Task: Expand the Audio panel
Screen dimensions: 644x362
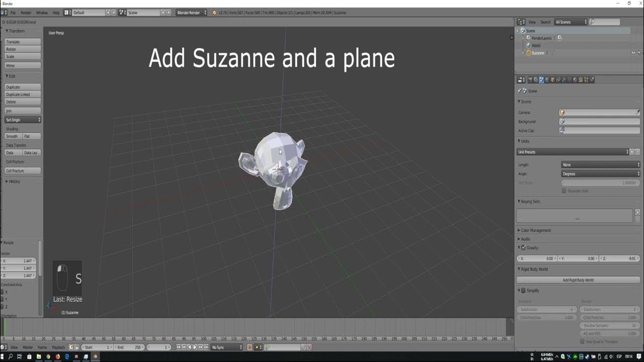Action: pyautogui.click(x=525, y=239)
